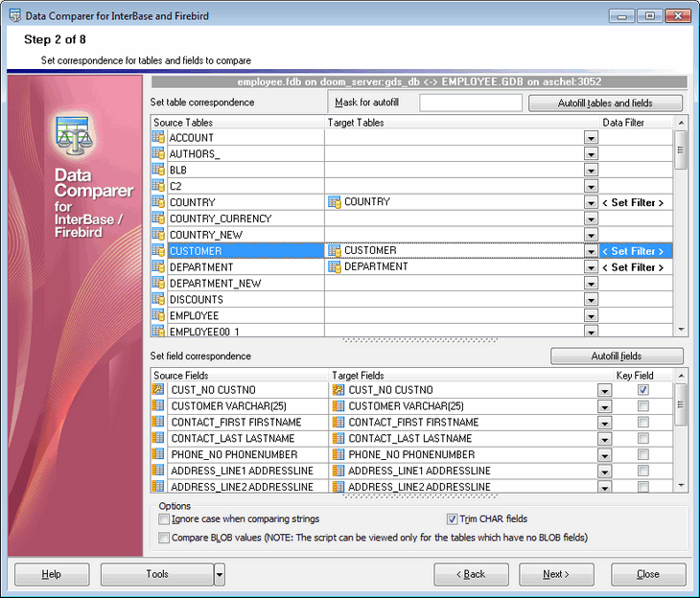Open target table dropdown for ACCOUNT
This screenshot has width=700, height=598.
point(591,137)
